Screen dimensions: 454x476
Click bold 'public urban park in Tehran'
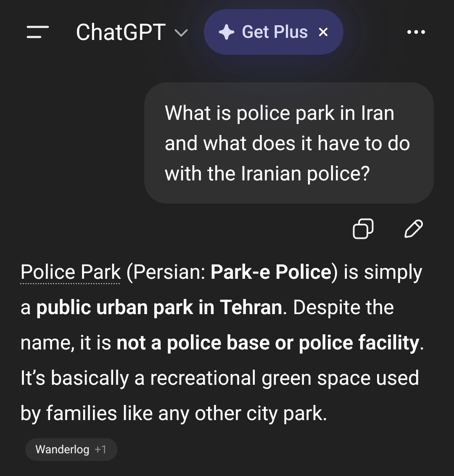(x=159, y=307)
